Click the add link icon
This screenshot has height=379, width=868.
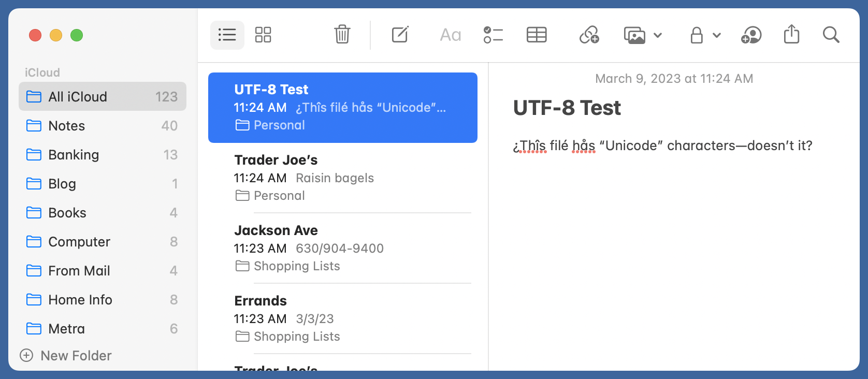click(589, 35)
